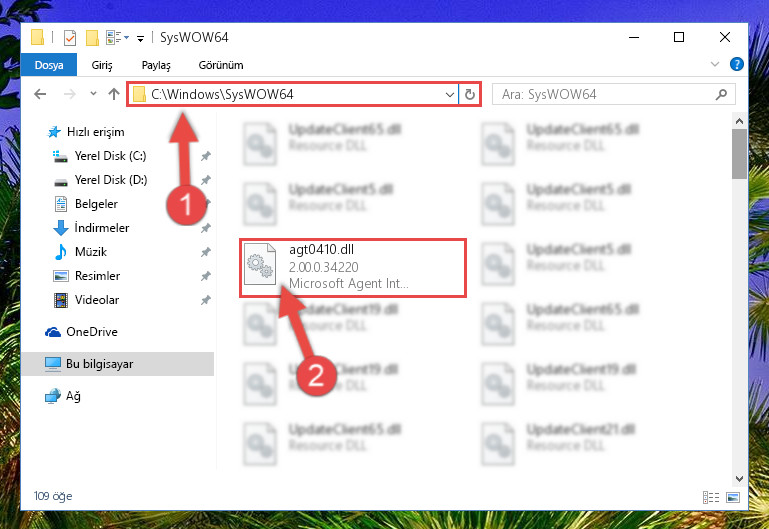Click the pin icon beside İndirmeler
This screenshot has height=529, width=769.
tap(205, 228)
